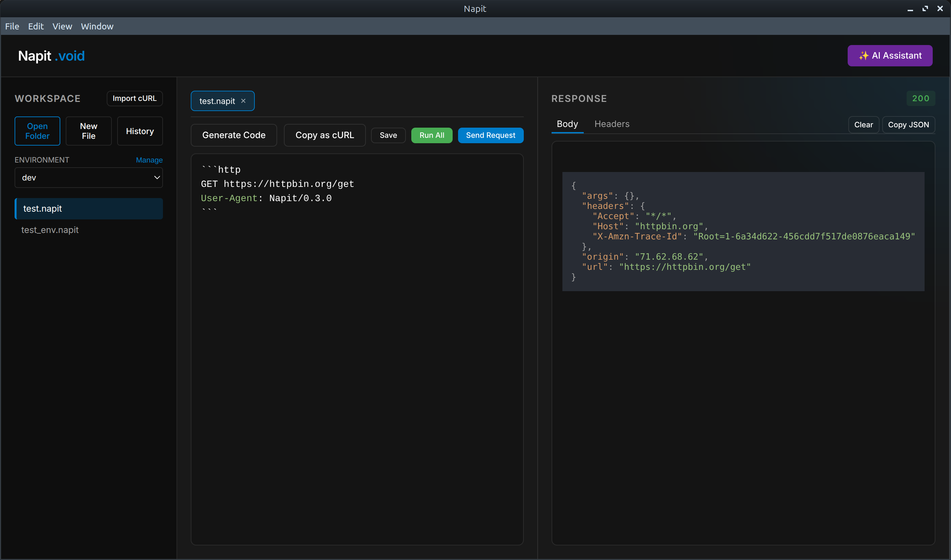Screen dimensions: 951x560
Task: Click the X-Amzn-Trace-Id line in response
Action: pyautogui.click(x=753, y=236)
